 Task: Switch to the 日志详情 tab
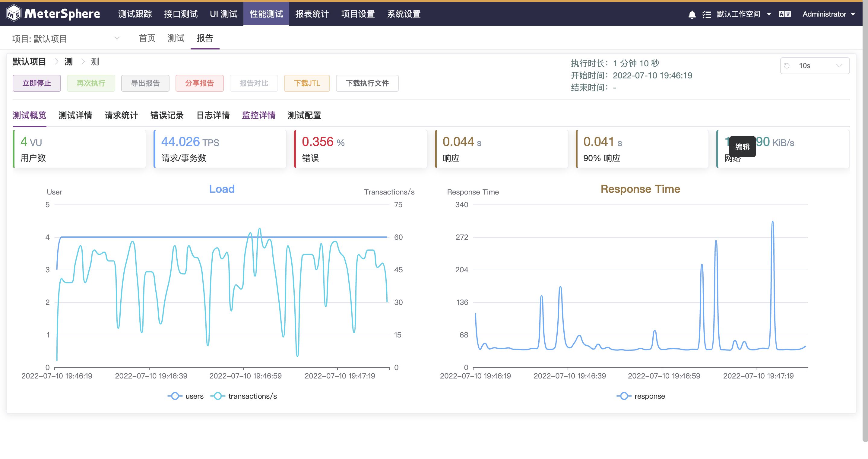coord(213,116)
